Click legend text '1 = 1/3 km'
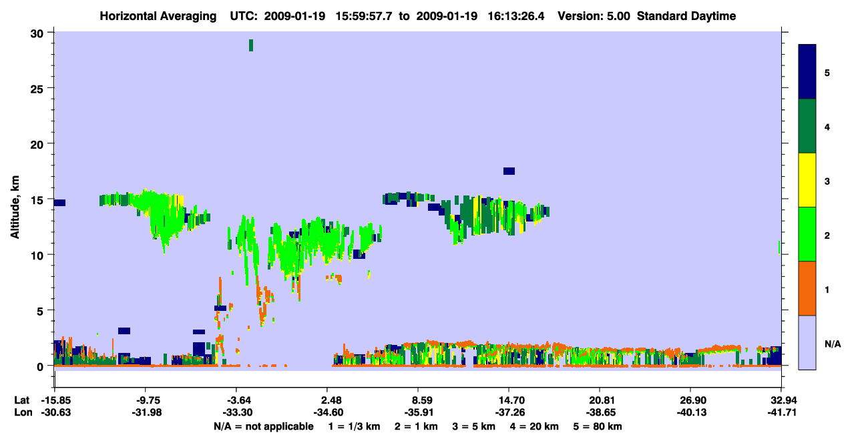This screenshot has width=868, height=445. click(353, 426)
